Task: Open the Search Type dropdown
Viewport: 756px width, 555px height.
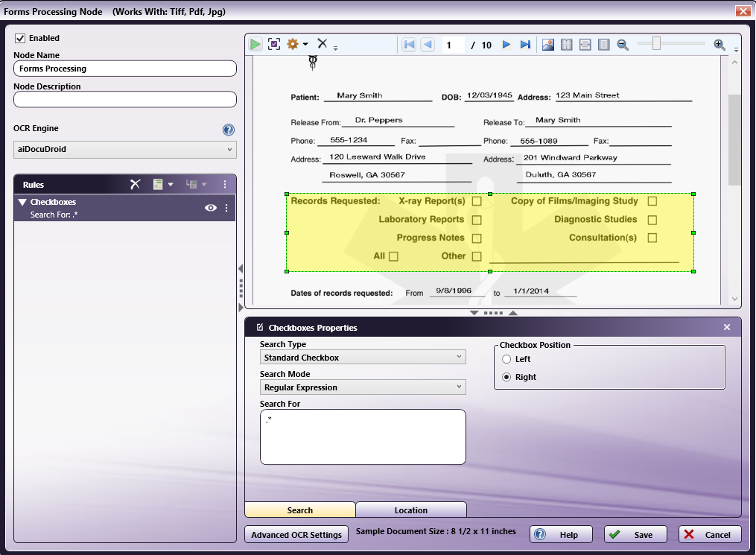Action: click(363, 358)
